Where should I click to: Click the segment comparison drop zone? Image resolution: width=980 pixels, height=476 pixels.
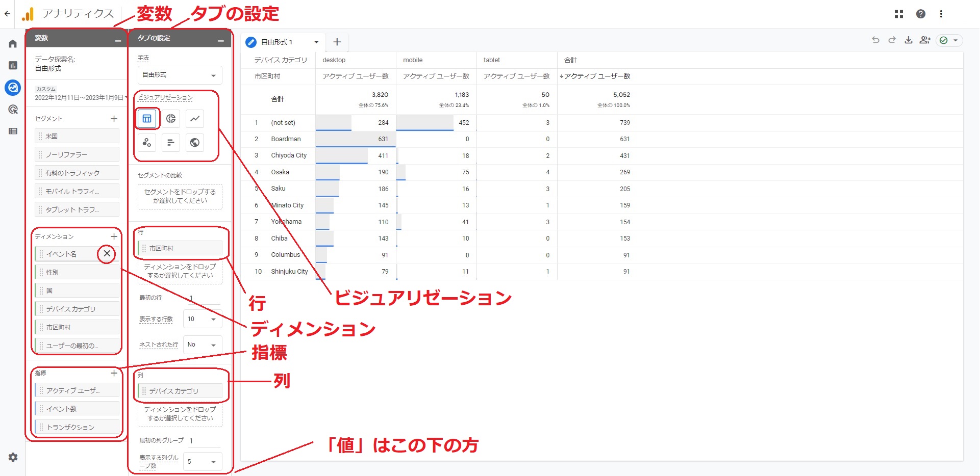pos(180,197)
